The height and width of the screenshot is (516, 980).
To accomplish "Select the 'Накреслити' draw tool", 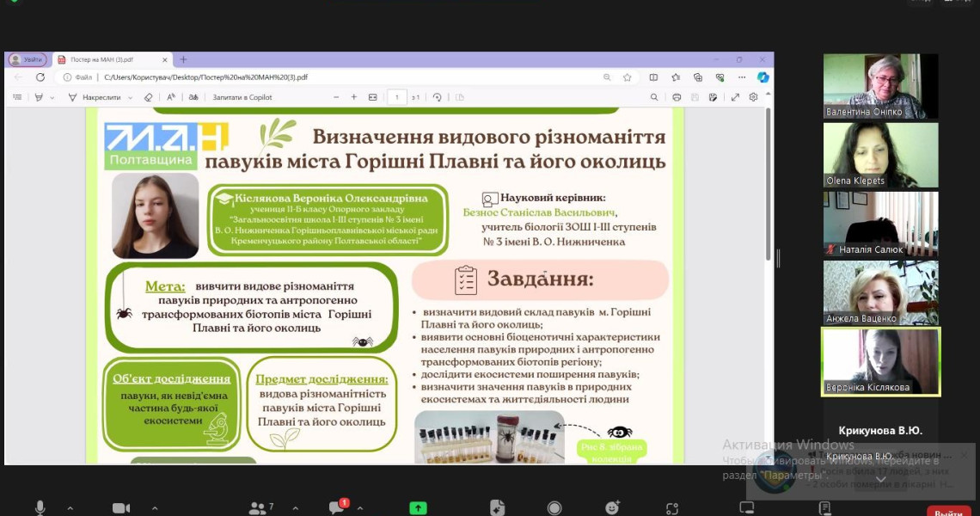I will pos(95,97).
